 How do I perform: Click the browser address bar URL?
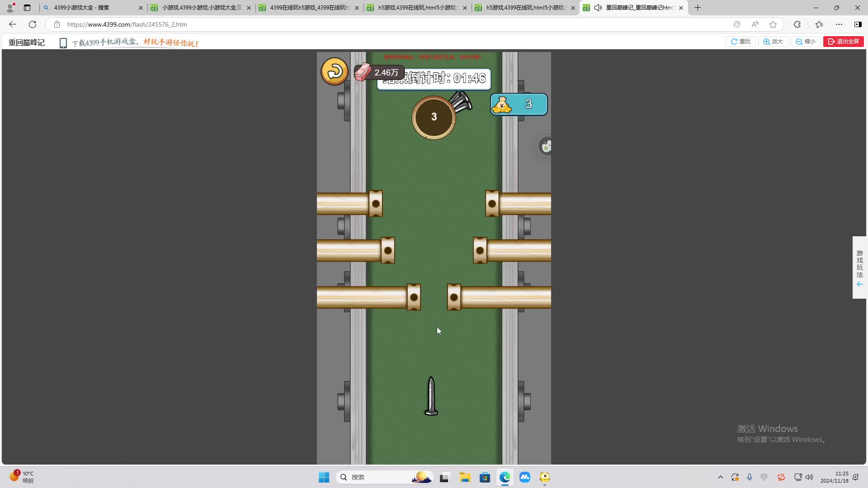127,24
